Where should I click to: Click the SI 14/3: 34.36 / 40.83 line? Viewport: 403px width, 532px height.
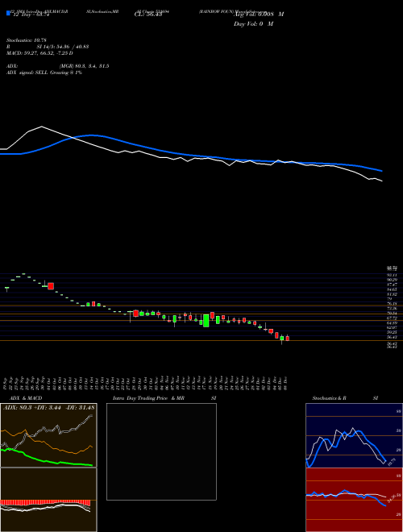tap(63, 47)
